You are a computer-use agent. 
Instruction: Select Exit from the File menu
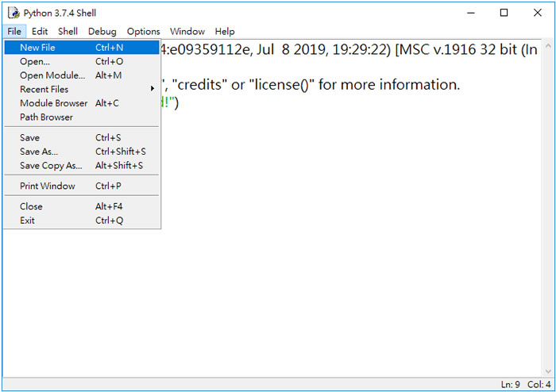(x=82, y=221)
